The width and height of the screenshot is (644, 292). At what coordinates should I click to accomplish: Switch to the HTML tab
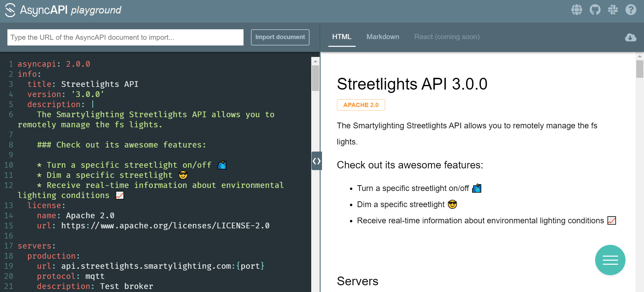(x=342, y=37)
